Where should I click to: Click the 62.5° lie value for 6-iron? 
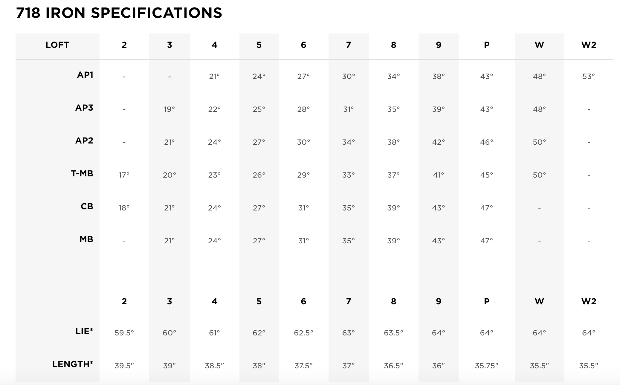point(303,333)
